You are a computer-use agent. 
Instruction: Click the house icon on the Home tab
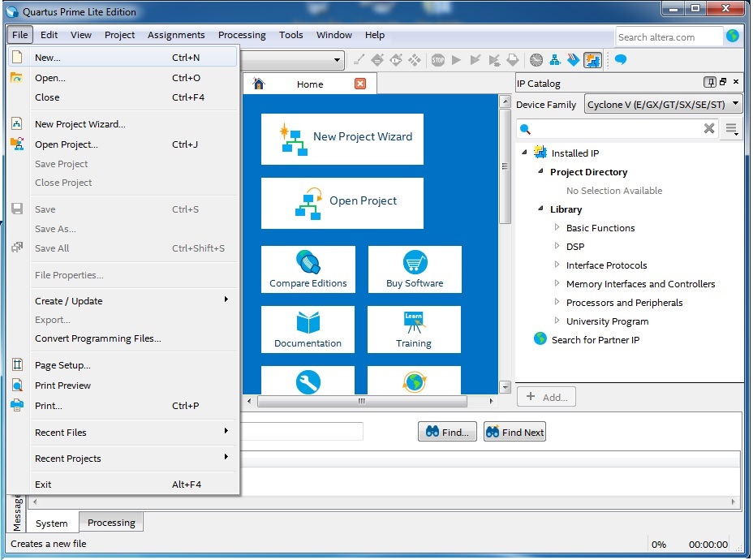tap(259, 84)
